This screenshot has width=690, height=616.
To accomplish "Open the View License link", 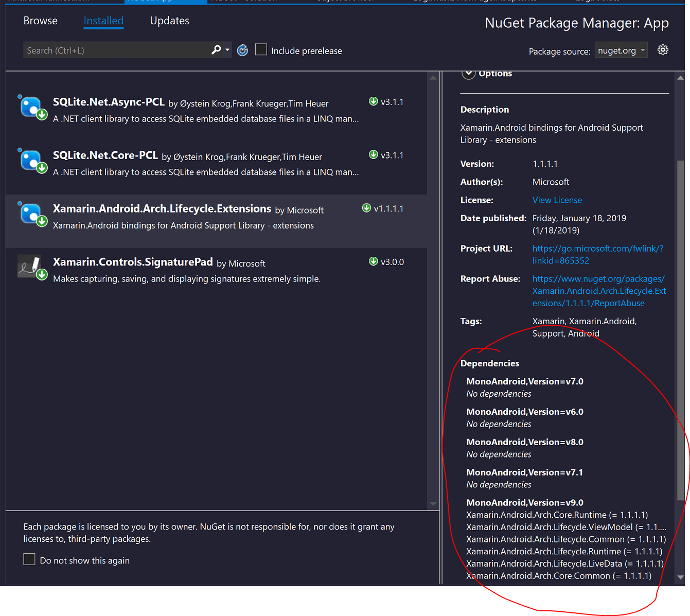I will (557, 200).
